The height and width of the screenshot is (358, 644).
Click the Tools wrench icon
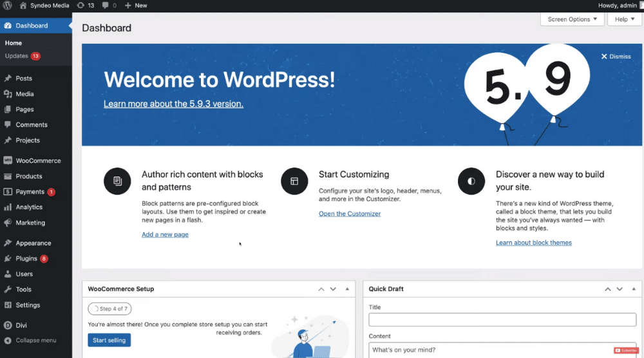point(8,290)
